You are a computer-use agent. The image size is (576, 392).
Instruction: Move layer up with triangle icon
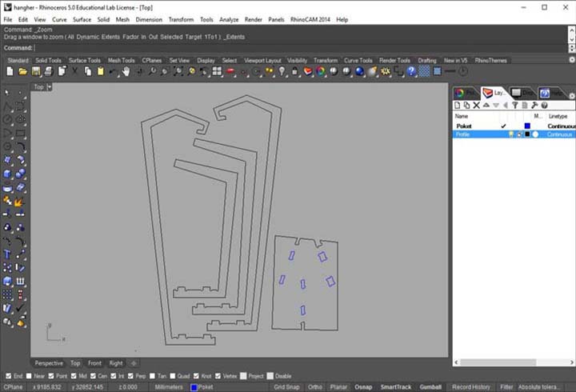(x=486, y=106)
